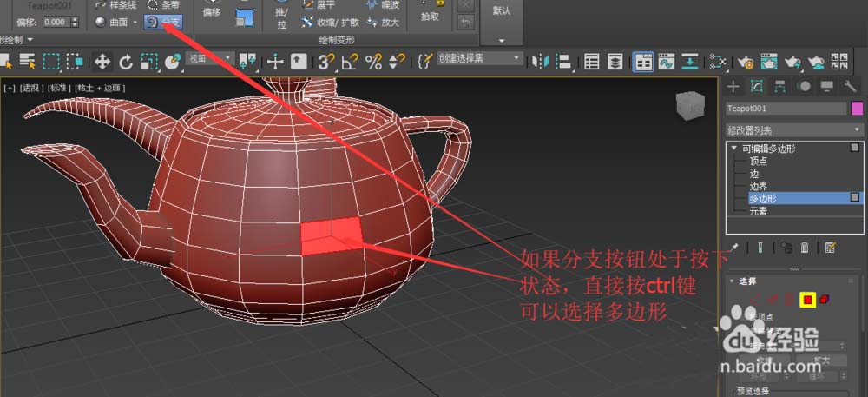This screenshot has height=397, width=868.
Task: Open the Curve Editor
Action: tap(666, 62)
